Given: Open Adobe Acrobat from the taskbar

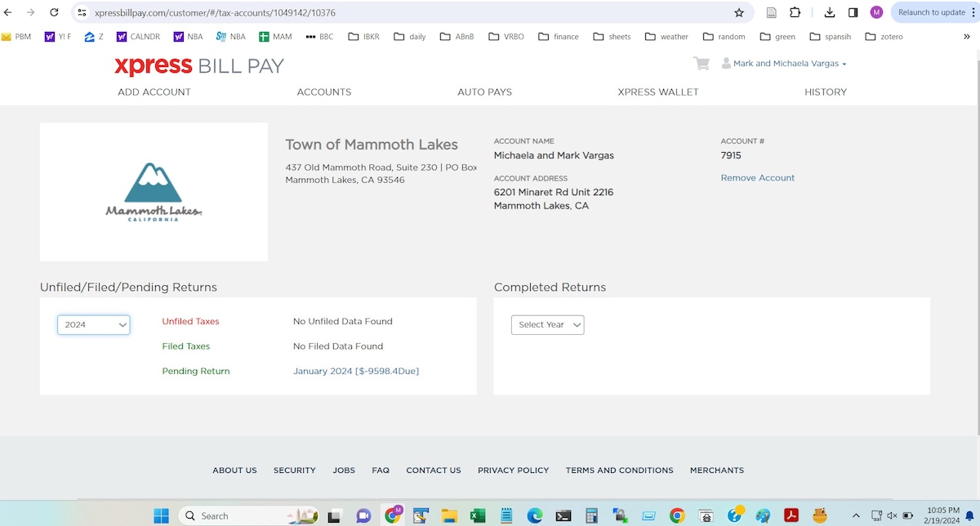Looking at the screenshot, I should 791,515.
